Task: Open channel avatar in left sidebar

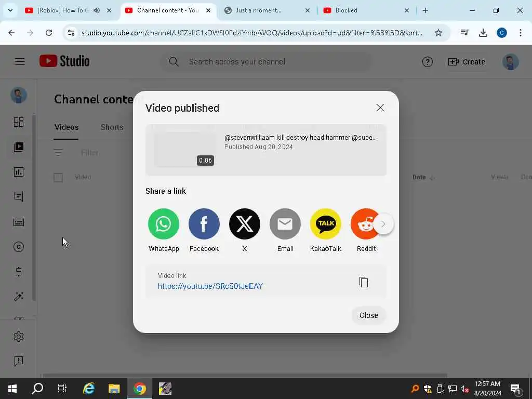Action: pos(19,96)
